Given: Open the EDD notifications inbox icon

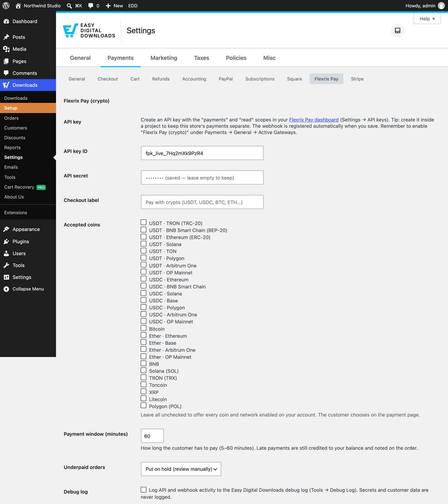Looking at the screenshot, I should pos(398,31).
